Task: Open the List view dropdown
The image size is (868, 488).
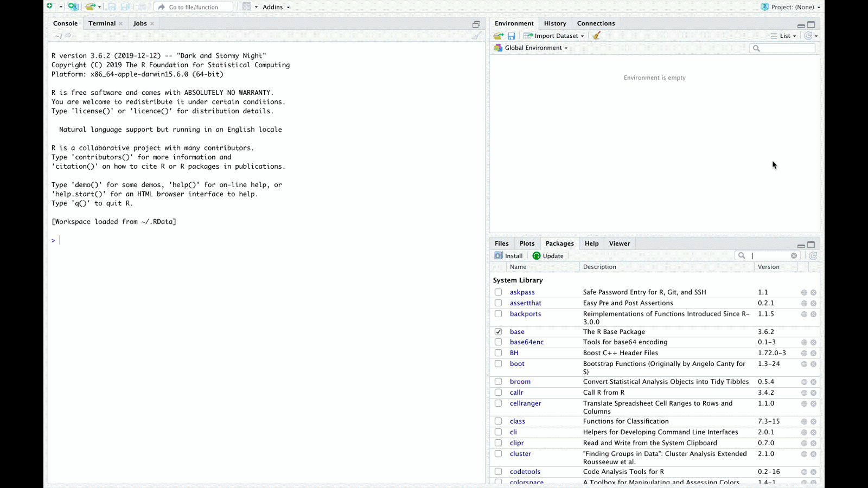Action: (783, 36)
